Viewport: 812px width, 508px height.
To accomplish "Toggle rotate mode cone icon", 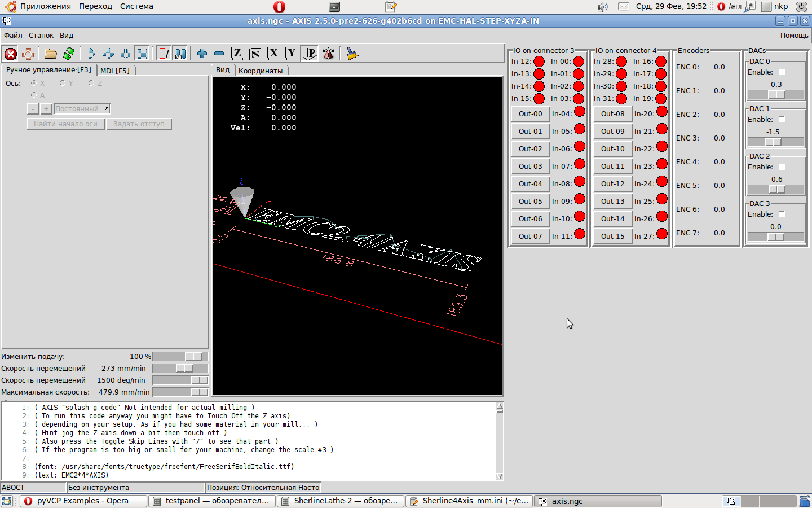I will (328, 54).
